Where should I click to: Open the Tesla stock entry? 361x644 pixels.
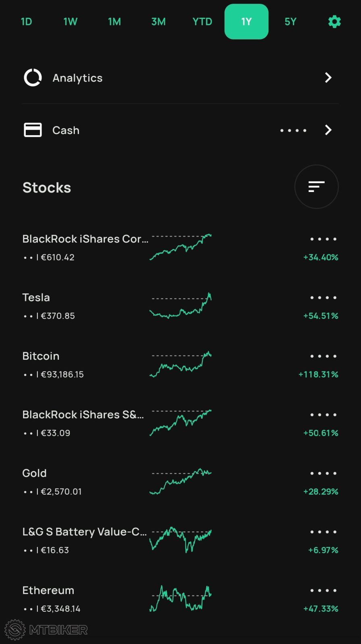coord(36,298)
